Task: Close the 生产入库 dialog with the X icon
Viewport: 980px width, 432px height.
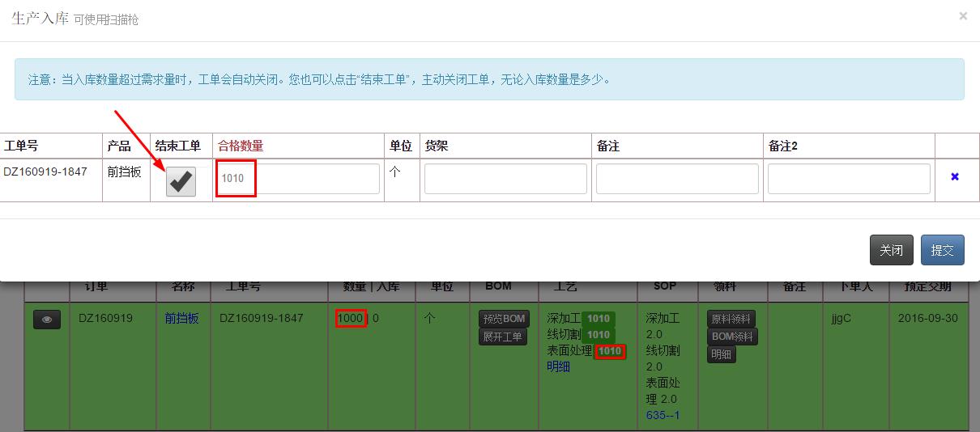Action: pos(962,16)
